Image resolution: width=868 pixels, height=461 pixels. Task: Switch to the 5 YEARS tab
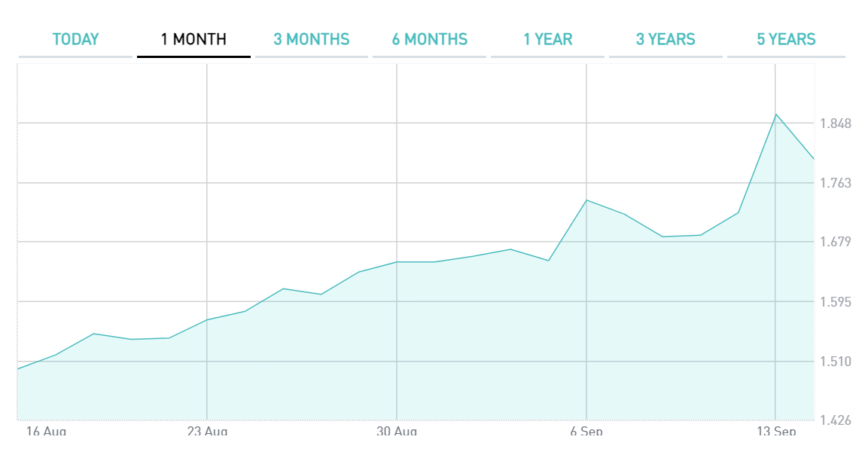click(x=786, y=39)
